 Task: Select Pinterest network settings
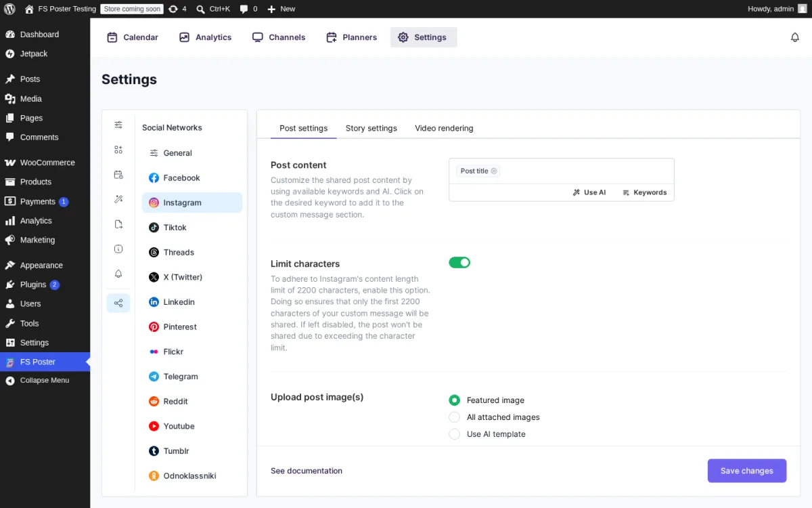point(192,326)
